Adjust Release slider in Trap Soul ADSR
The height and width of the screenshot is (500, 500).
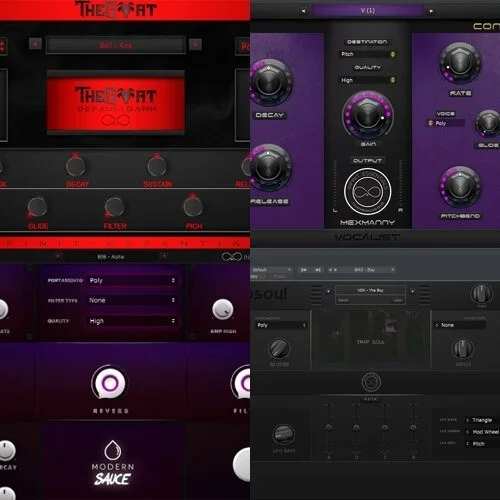(413, 428)
